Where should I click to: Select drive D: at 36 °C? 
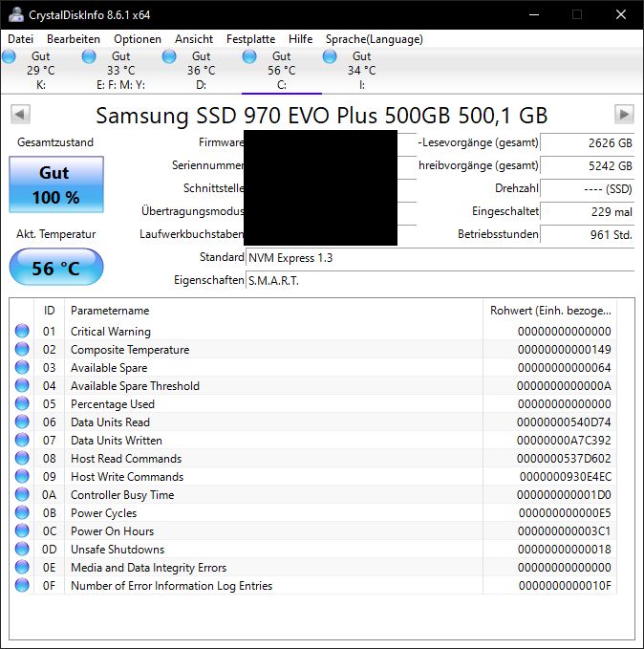click(x=202, y=71)
